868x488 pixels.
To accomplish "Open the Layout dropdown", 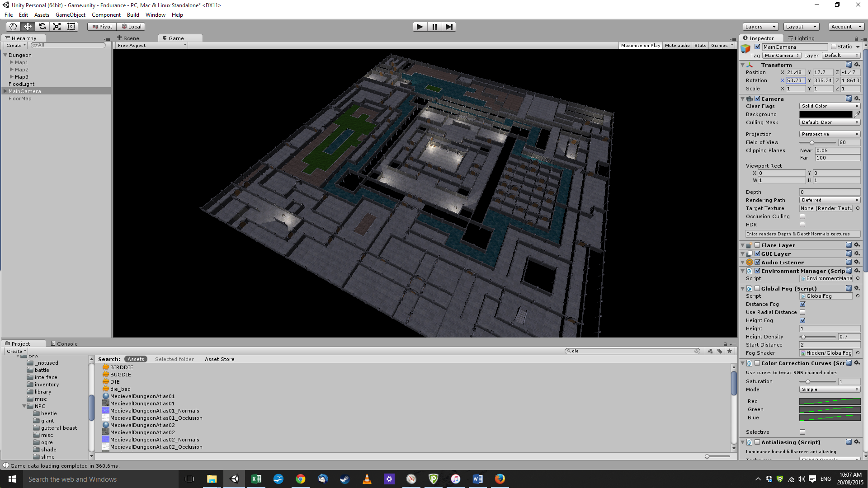I will [x=801, y=27].
